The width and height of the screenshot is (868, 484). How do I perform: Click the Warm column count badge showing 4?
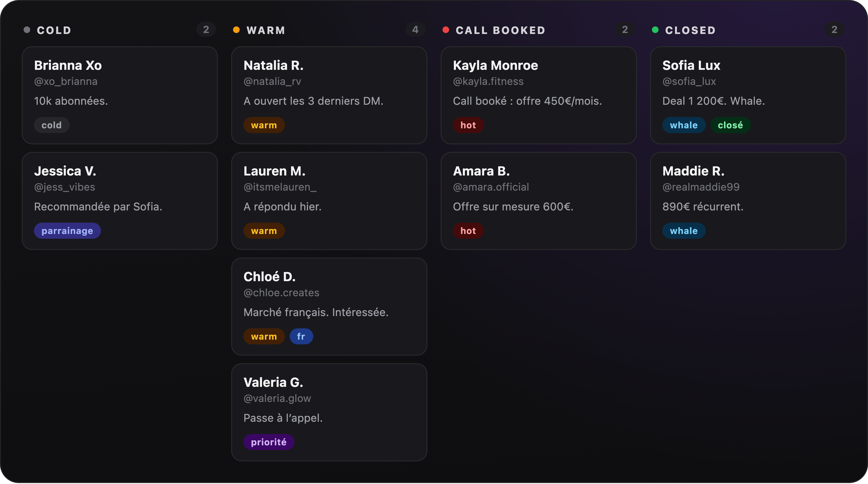pyautogui.click(x=415, y=30)
